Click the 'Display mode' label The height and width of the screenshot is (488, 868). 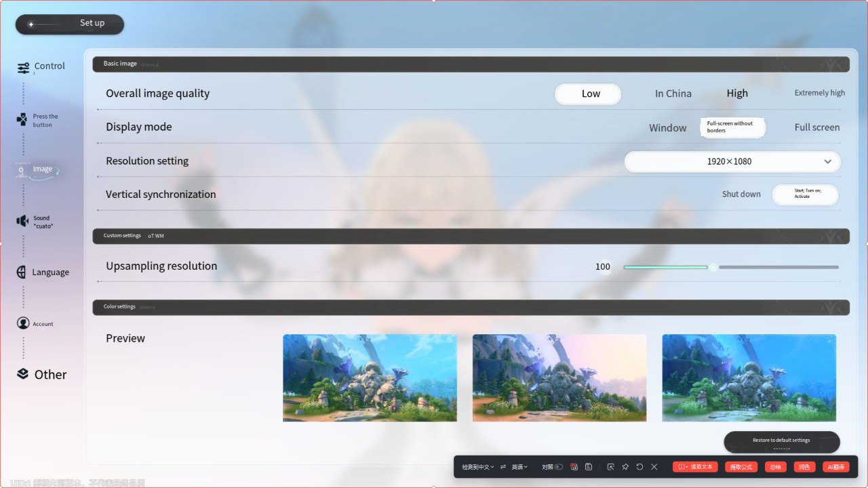point(139,127)
